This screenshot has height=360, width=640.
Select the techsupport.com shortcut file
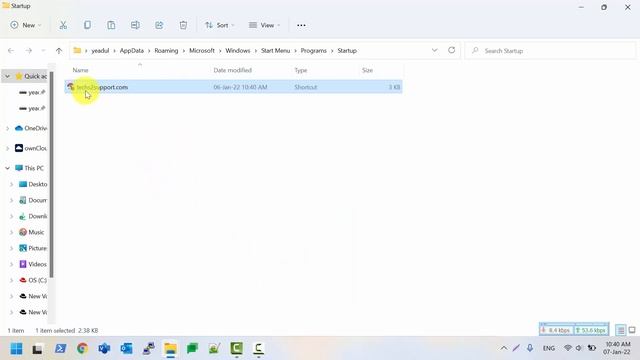(x=233, y=87)
